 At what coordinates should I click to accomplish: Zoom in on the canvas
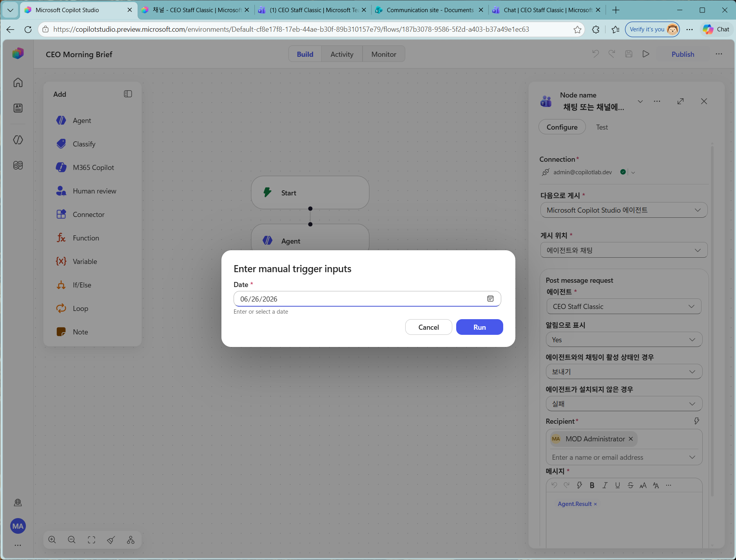(x=52, y=540)
